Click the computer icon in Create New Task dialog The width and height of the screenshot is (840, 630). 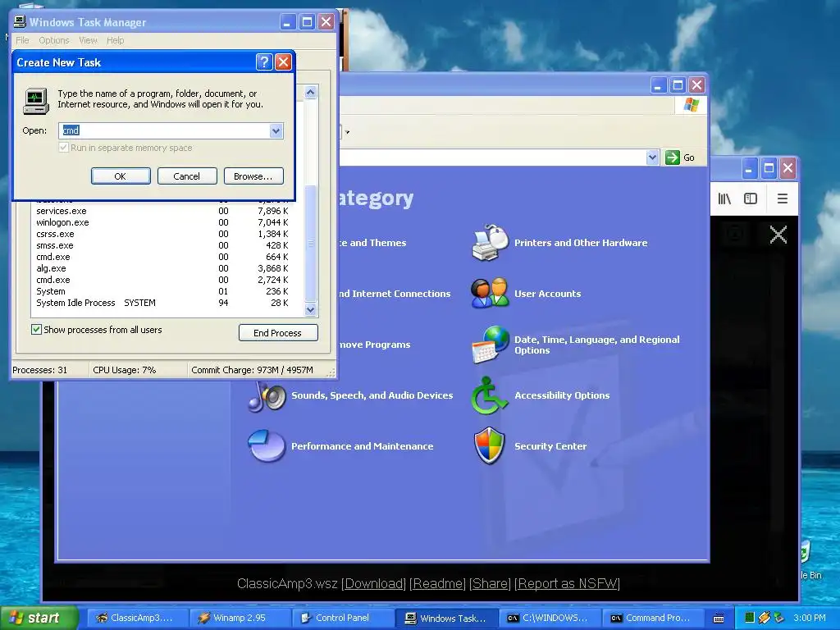pyautogui.click(x=36, y=101)
